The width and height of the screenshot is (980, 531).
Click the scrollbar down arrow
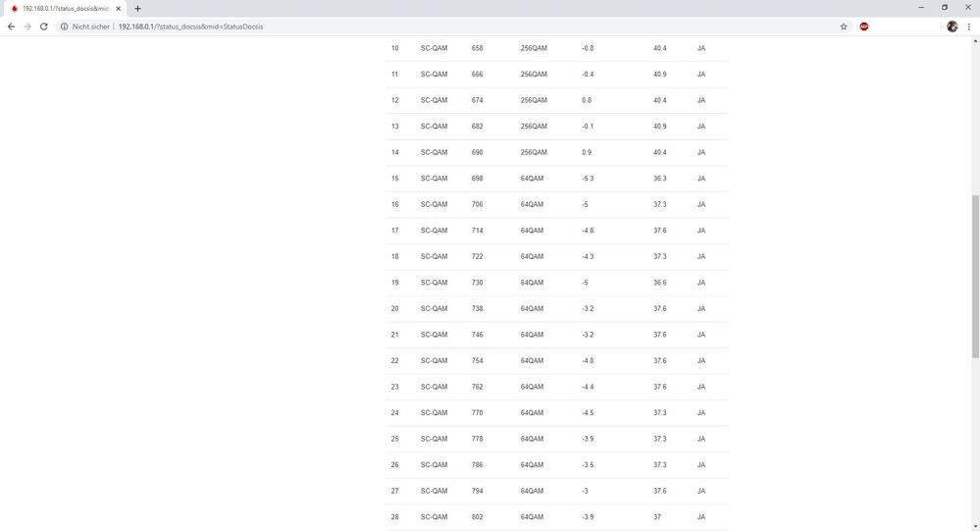[975, 527]
